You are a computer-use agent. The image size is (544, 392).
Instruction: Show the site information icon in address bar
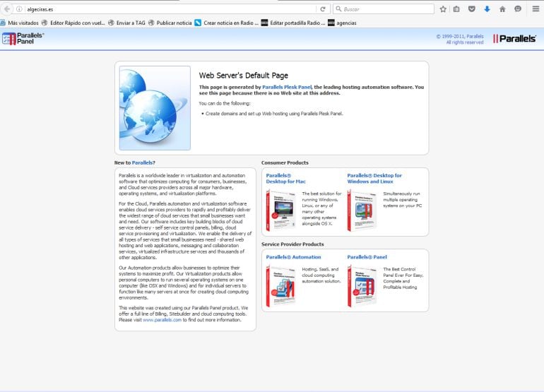click(19, 9)
